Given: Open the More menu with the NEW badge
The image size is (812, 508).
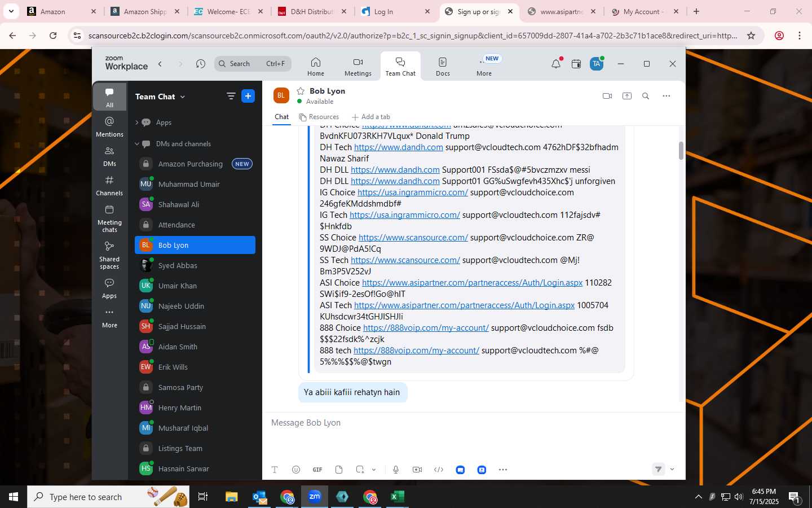Looking at the screenshot, I should [x=484, y=67].
